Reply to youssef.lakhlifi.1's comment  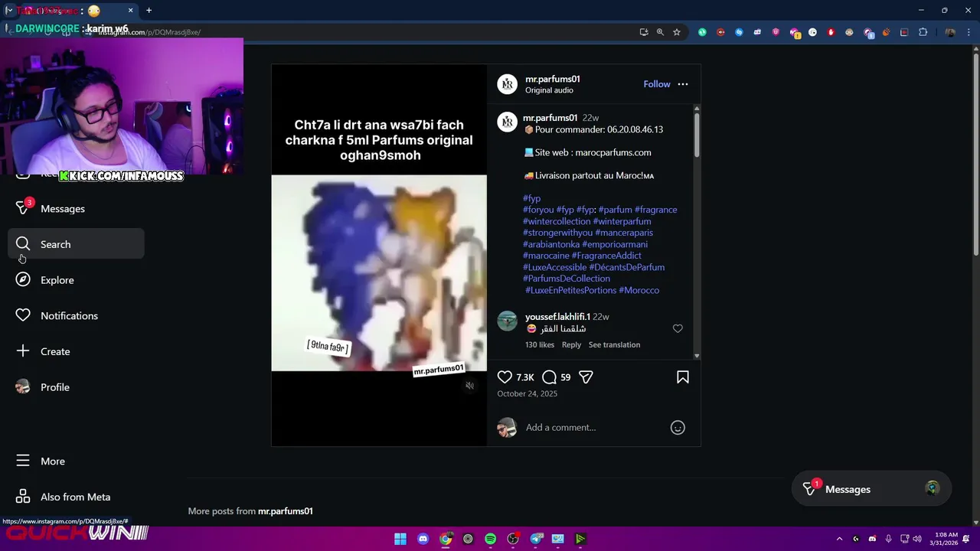(x=571, y=345)
